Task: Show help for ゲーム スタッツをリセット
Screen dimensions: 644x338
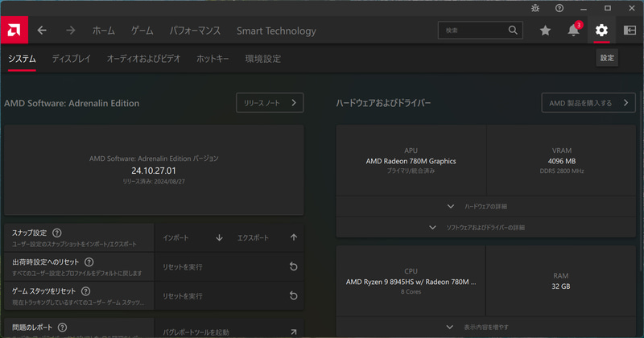Action: pos(85,291)
